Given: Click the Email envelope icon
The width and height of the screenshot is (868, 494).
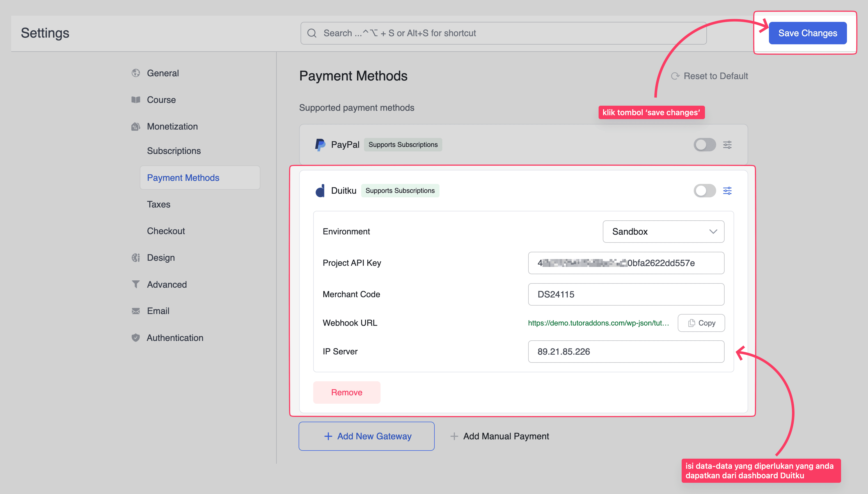Looking at the screenshot, I should coord(136,311).
